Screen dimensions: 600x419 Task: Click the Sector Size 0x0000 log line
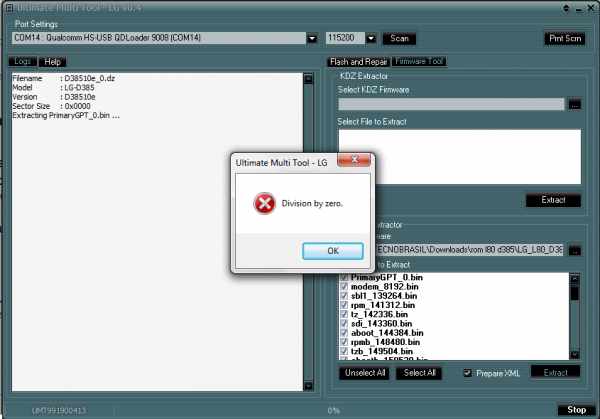tap(51, 106)
